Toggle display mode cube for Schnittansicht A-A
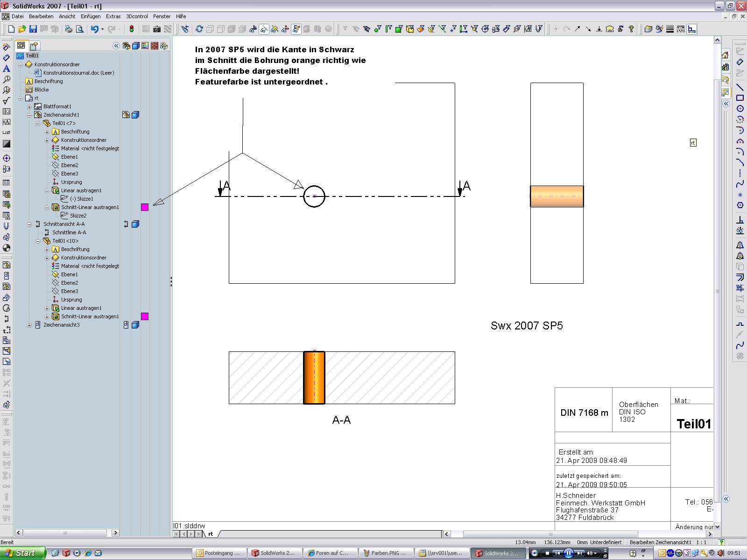The width and height of the screenshot is (747, 560). (x=135, y=224)
